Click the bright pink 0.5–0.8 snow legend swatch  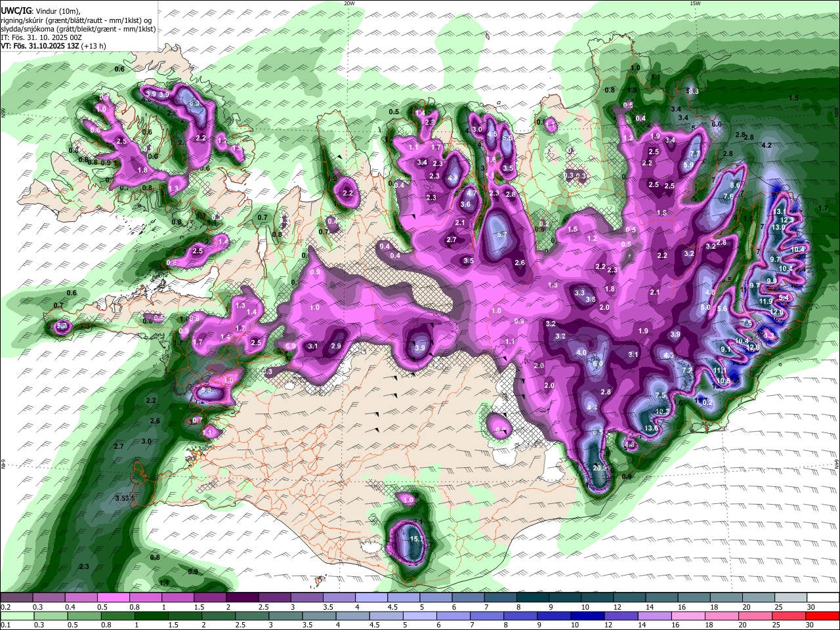[x=114, y=598]
